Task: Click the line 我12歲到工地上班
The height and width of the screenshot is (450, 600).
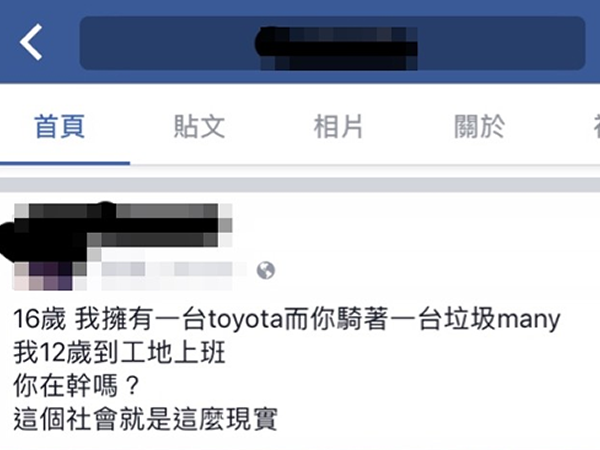Action: (x=119, y=352)
